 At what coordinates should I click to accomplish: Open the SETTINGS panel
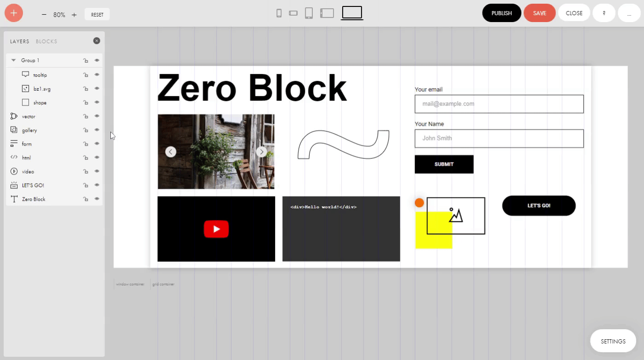point(613,341)
